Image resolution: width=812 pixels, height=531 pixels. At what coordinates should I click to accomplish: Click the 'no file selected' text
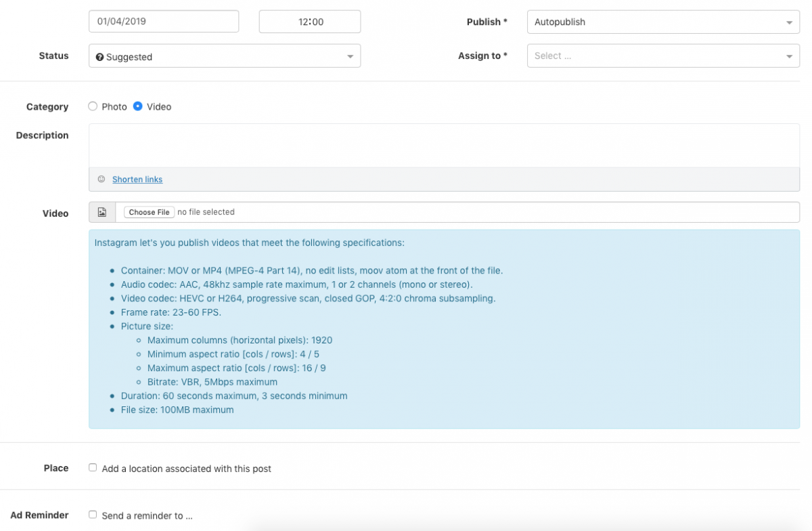[x=206, y=212]
